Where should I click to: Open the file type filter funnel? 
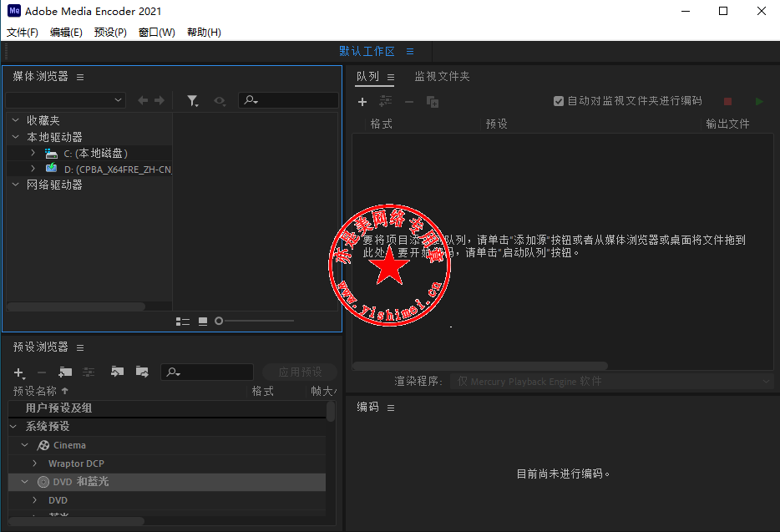193,101
